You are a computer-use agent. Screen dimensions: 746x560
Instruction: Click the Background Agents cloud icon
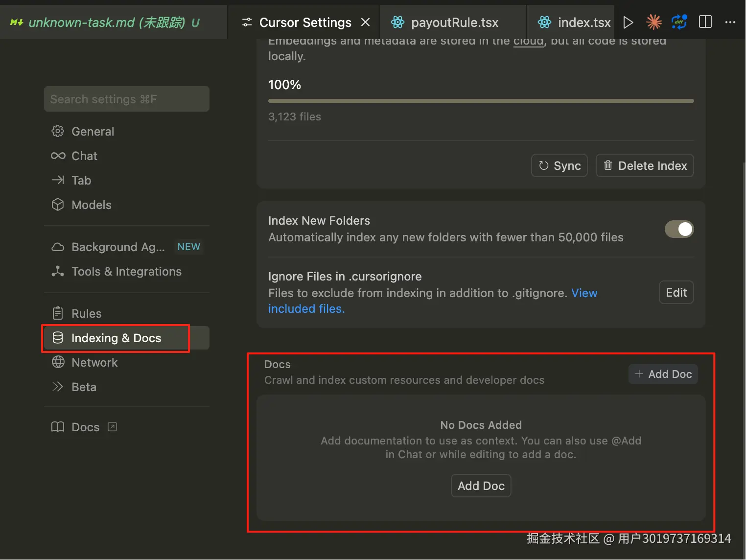pos(58,247)
